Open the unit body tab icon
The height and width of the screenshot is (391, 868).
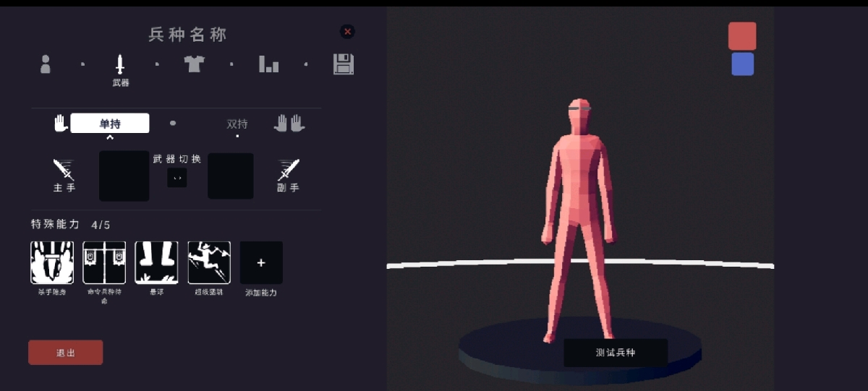point(46,64)
